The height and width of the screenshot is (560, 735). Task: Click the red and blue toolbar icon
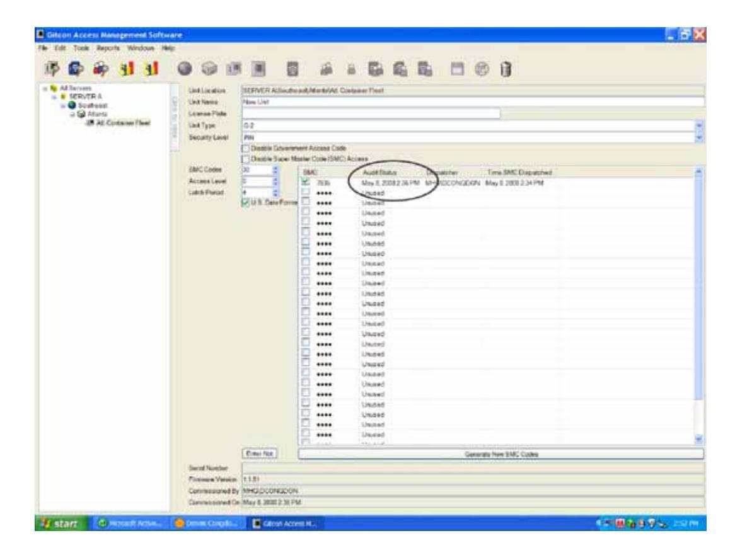[x=101, y=69]
